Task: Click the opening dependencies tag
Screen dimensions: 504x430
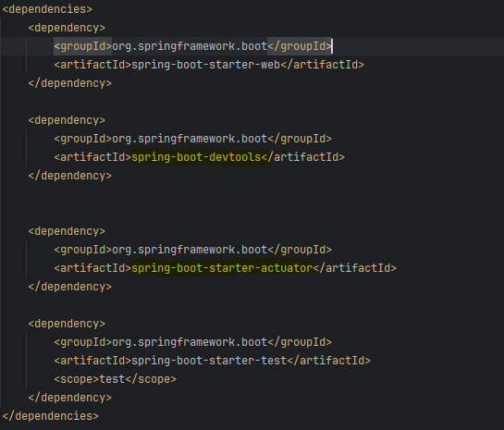Action: (47, 9)
